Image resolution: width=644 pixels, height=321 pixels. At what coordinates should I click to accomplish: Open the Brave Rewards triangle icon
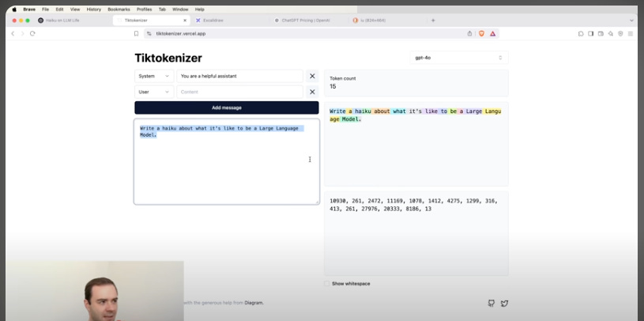(x=492, y=34)
